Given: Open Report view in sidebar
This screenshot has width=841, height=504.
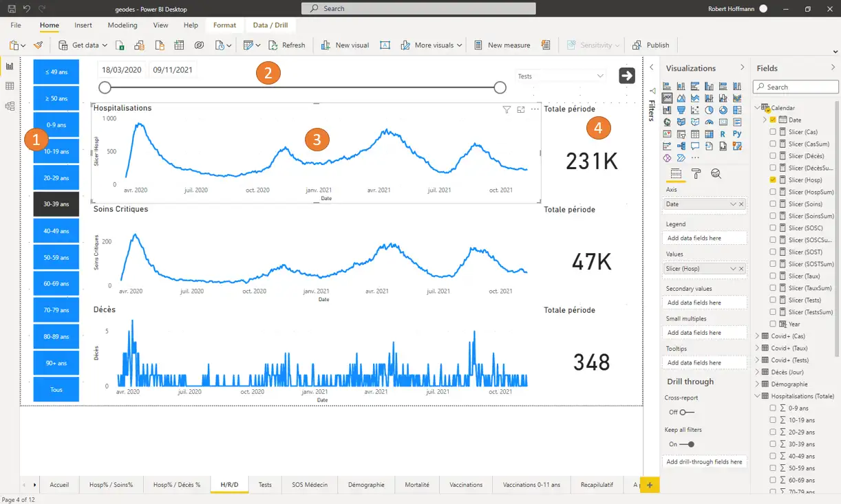Looking at the screenshot, I should click(x=10, y=66).
